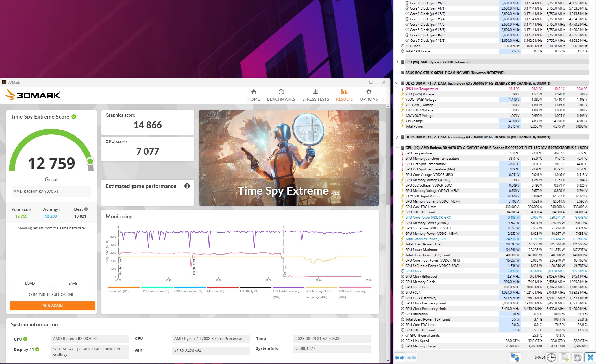This screenshot has width=596, height=364.
Task: Close sensors with blue X icon
Action: (590, 358)
